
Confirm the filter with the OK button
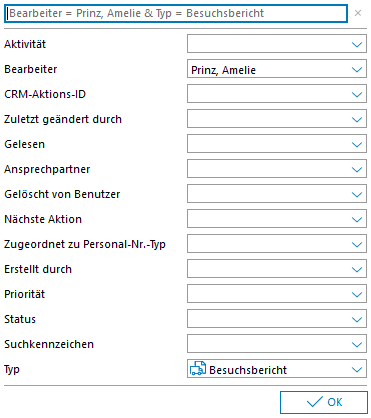[x=324, y=402]
